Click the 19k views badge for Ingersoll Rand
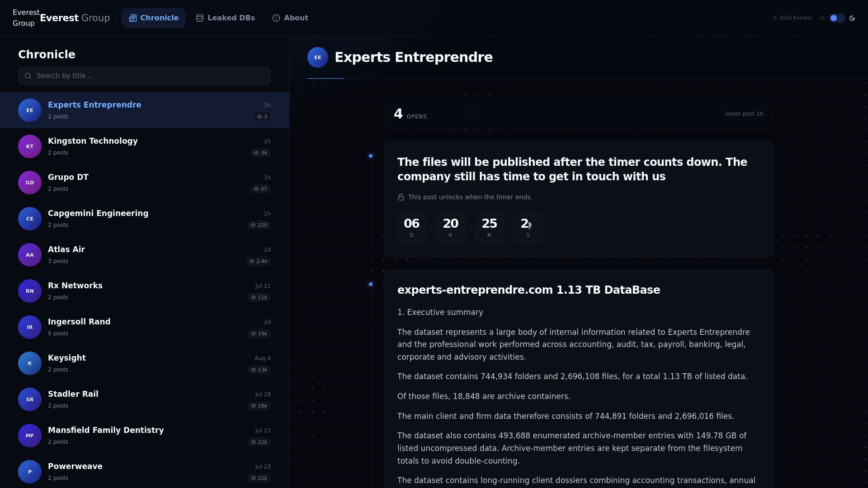Viewport: 868px width, 488px height. pyautogui.click(x=259, y=333)
